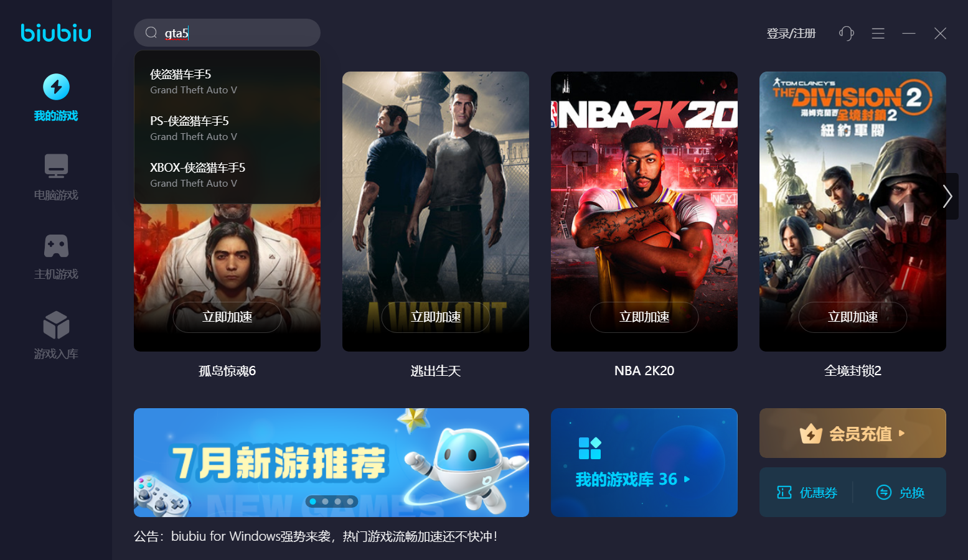
Task: Open 优惠券 coupon icon link
Action: pyautogui.click(x=807, y=493)
